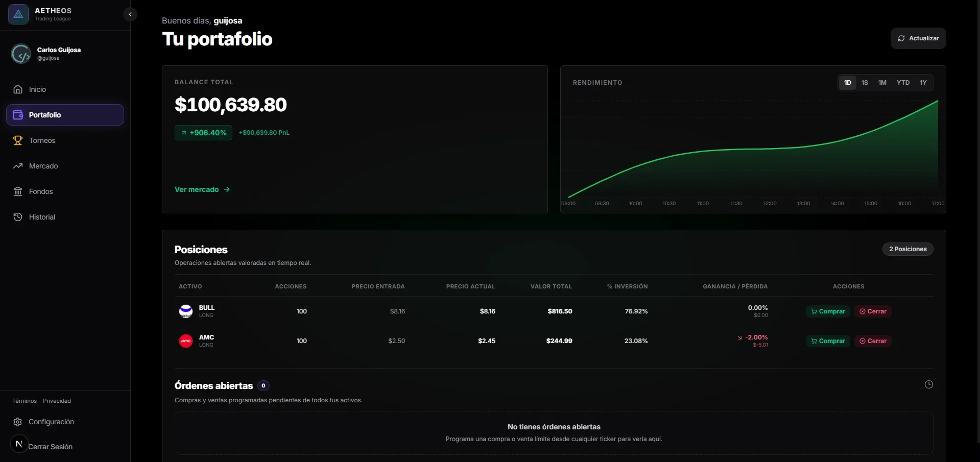This screenshot has width=980, height=462.
Task: Open the Historial clock icon
Action: [18, 217]
